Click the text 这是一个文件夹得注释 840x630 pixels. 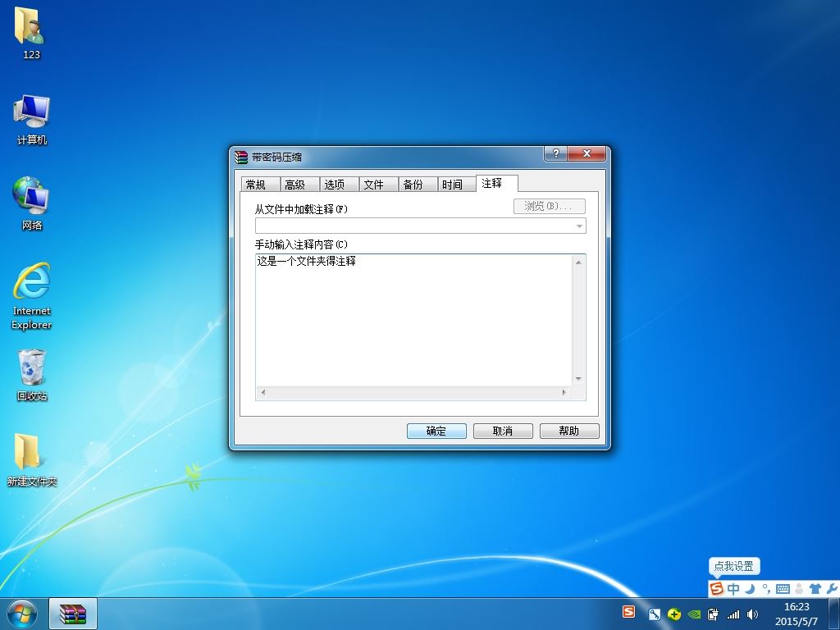click(x=307, y=262)
